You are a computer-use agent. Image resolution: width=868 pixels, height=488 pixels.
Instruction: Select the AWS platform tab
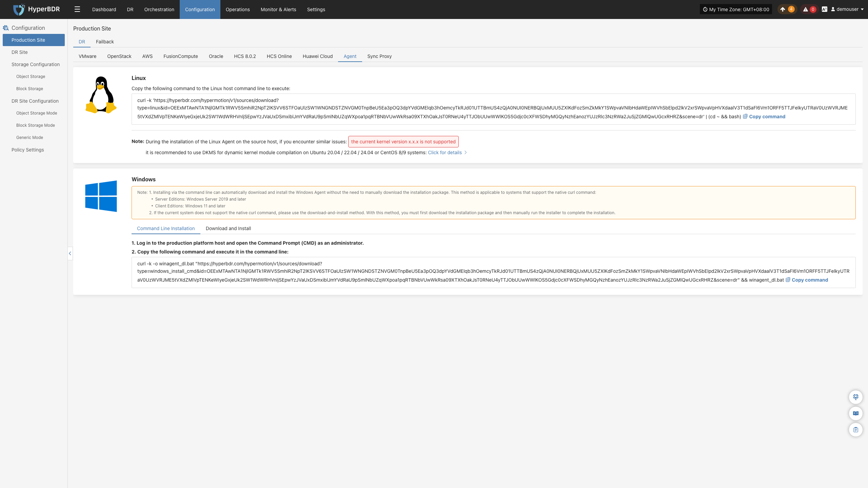[147, 56]
